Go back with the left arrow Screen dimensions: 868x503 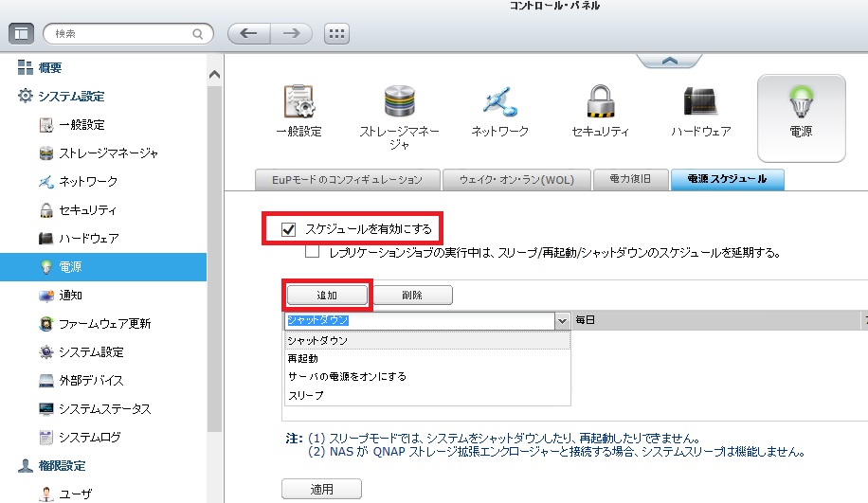pyautogui.click(x=248, y=33)
